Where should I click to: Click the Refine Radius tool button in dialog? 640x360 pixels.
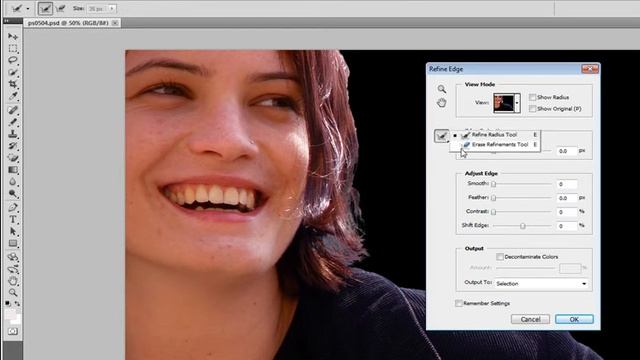click(442, 136)
